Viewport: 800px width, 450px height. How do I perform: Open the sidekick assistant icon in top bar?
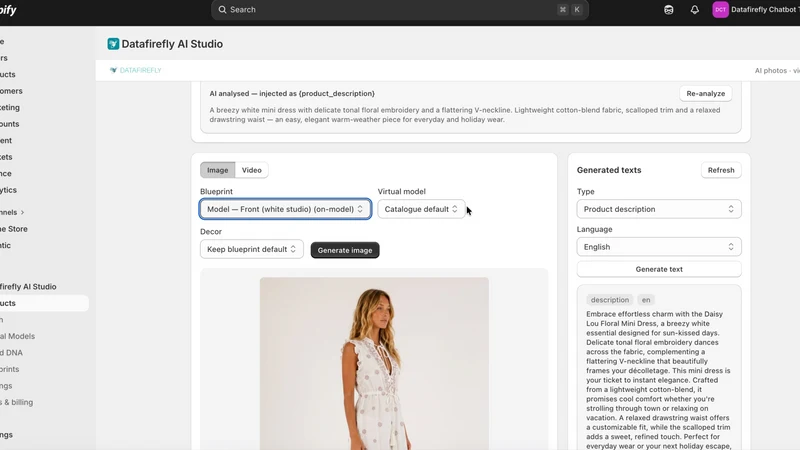[668, 10]
